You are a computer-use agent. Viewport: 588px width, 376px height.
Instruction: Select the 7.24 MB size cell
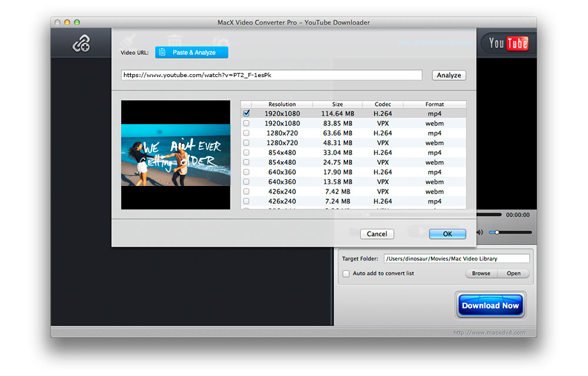pyautogui.click(x=338, y=201)
